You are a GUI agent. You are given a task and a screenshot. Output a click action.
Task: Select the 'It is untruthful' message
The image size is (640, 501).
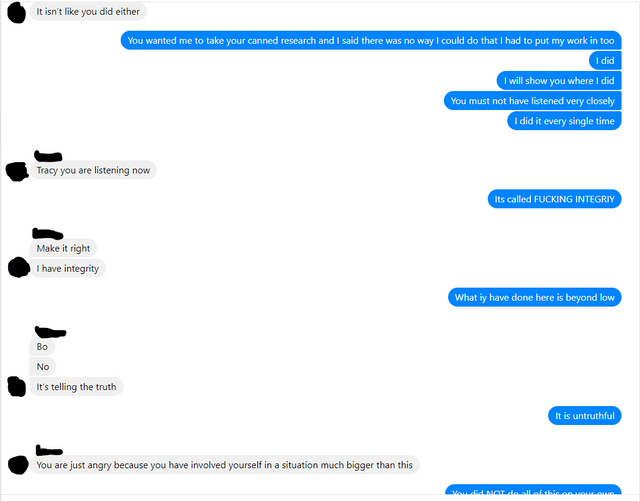click(x=584, y=416)
